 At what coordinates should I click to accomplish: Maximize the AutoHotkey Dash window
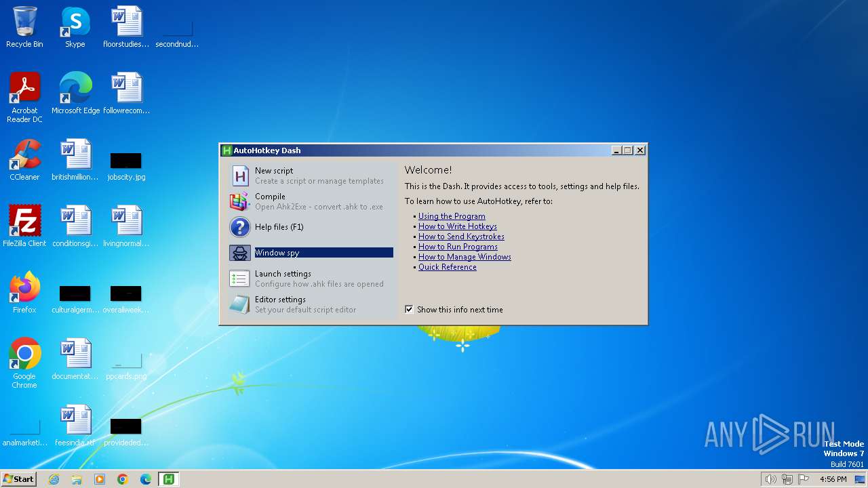[628, 150]
